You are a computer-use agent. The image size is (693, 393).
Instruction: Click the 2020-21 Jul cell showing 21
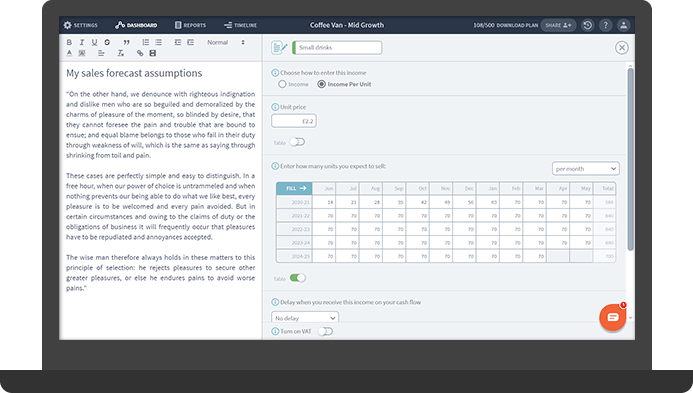point(347,202)
